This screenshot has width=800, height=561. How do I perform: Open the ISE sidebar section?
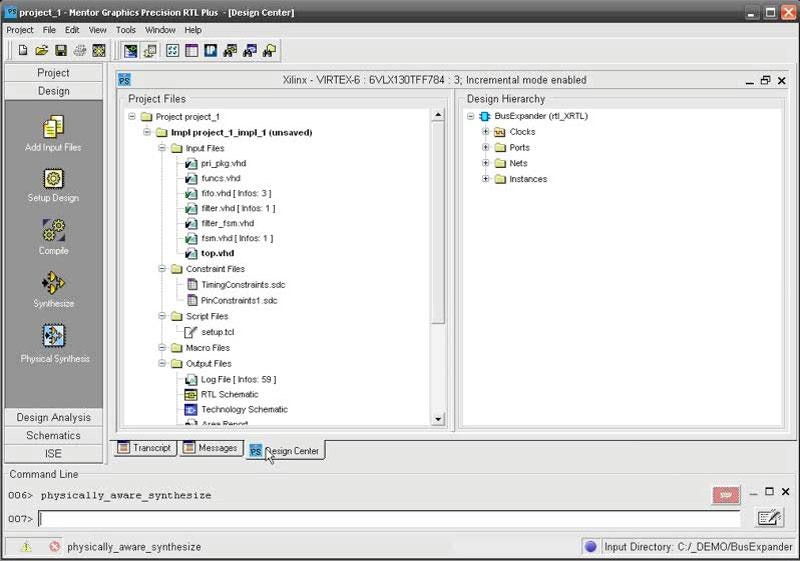coord(54,453)
